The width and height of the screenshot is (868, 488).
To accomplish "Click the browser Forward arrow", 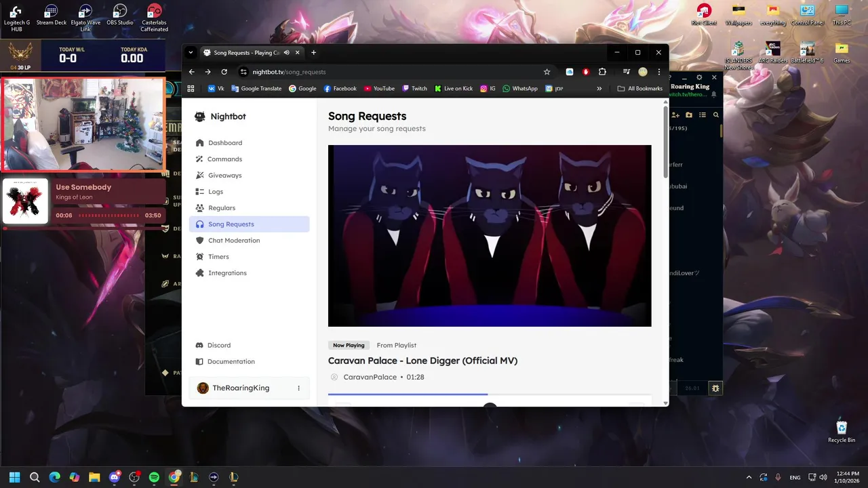I will [208, 72].
